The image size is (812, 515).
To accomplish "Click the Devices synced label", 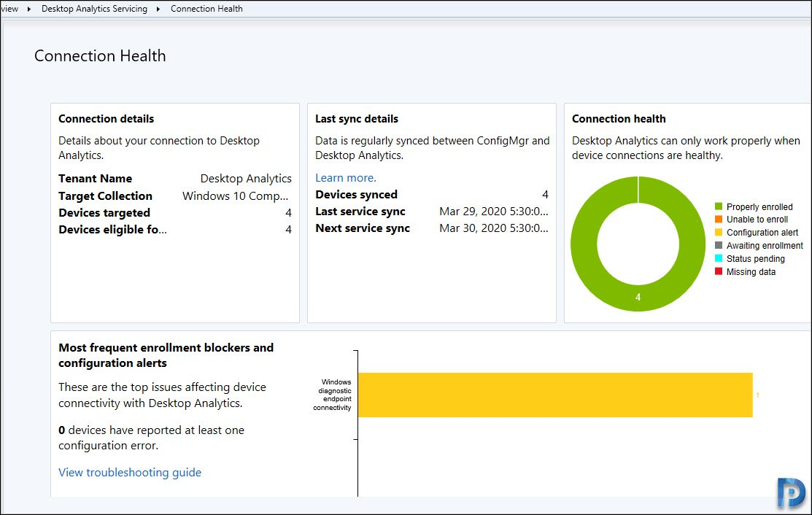I will (x=356, y=195).
